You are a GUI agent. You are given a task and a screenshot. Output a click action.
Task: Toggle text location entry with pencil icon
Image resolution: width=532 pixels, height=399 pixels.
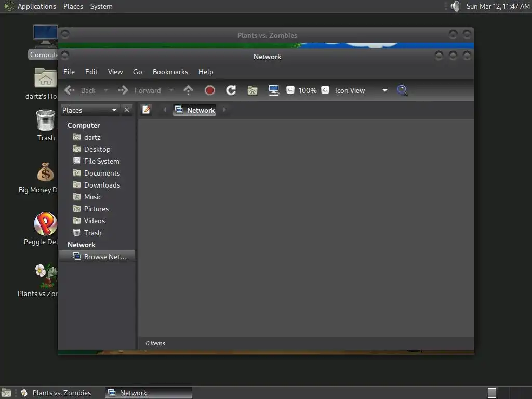[x=146, y=110]
